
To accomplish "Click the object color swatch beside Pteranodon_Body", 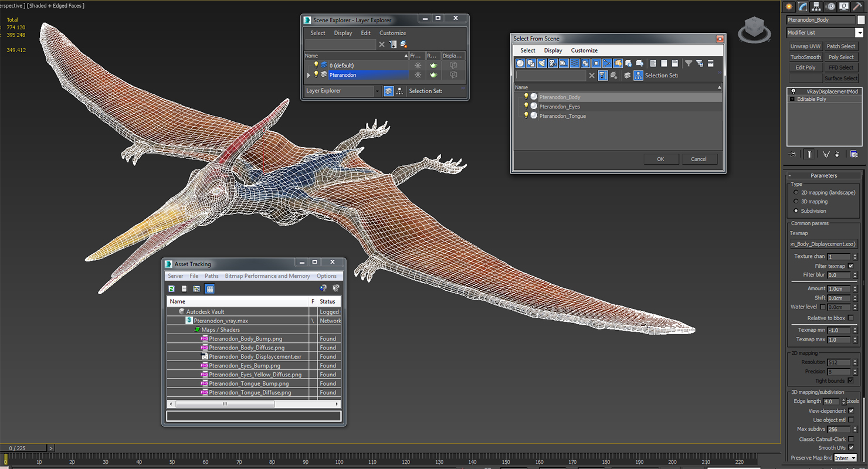I will point(861,20).
